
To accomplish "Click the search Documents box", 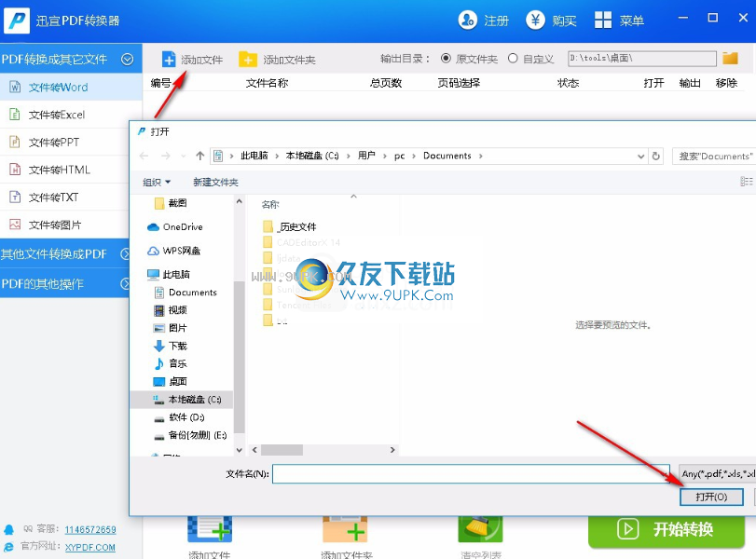I will click(x=714, y=157).
